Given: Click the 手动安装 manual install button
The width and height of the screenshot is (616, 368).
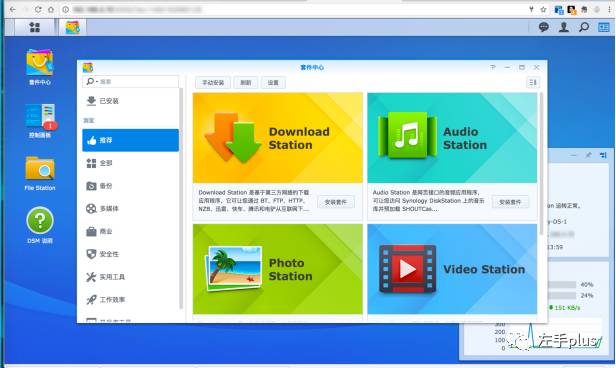Looking at the screenshot, I should (213, 82).
